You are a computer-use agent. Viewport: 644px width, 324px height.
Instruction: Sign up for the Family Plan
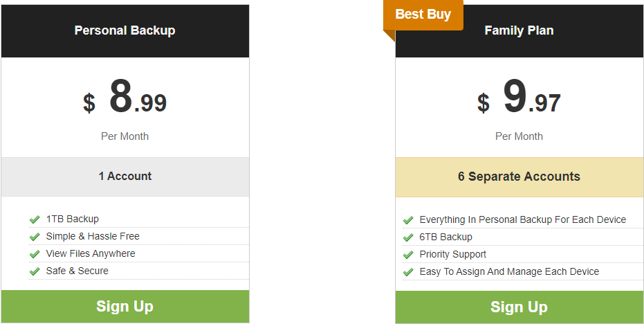coord(519,307)
